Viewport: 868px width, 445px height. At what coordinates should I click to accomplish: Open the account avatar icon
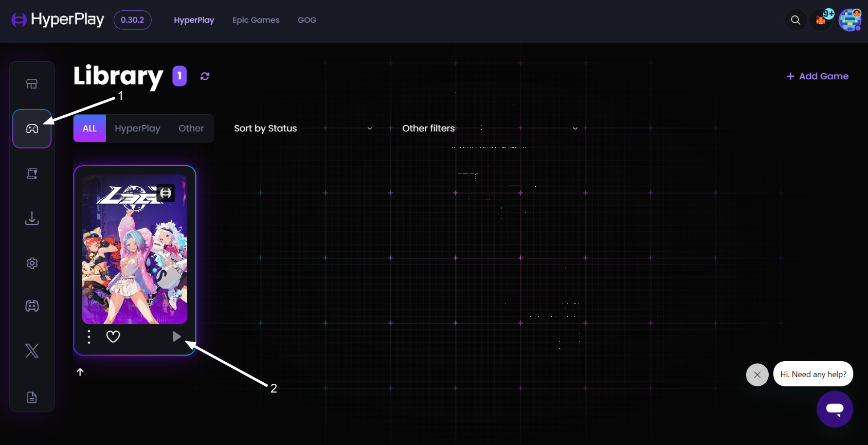[850, 20]
